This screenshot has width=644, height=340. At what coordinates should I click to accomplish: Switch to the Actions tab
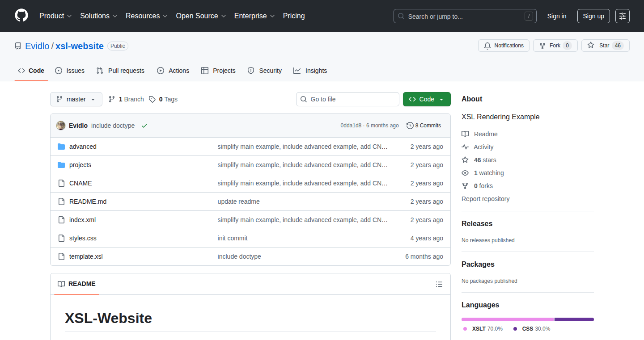tap(173, 71)
